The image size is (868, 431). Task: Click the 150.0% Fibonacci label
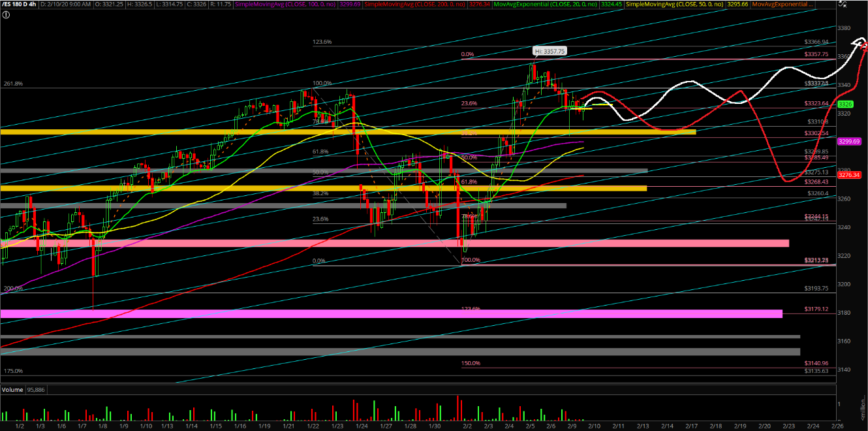pos(471,363)
